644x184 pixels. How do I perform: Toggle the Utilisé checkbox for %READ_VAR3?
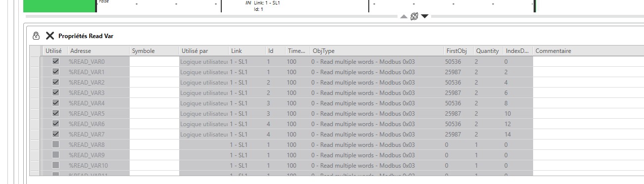[55, 92]
